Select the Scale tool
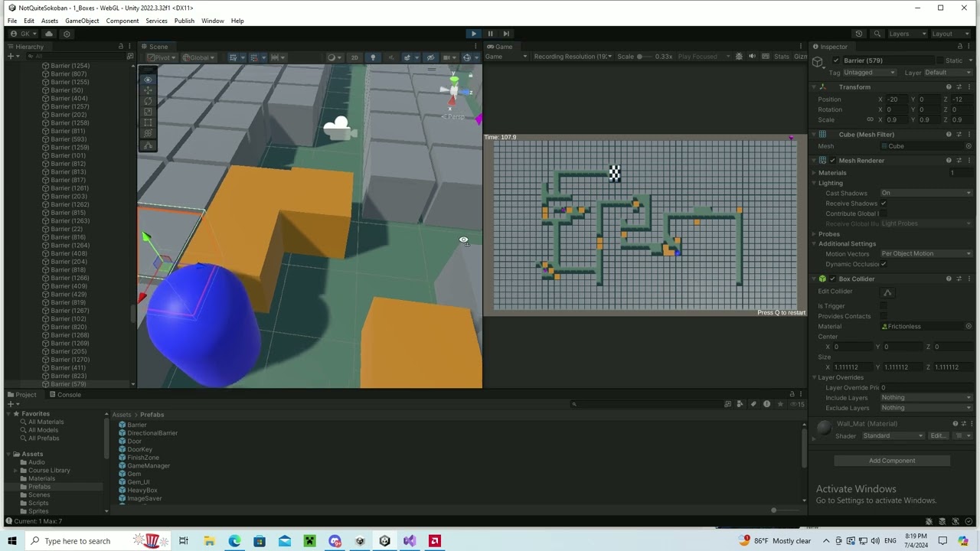The width and height of the screenshot is (980, 551). [147, 112]
